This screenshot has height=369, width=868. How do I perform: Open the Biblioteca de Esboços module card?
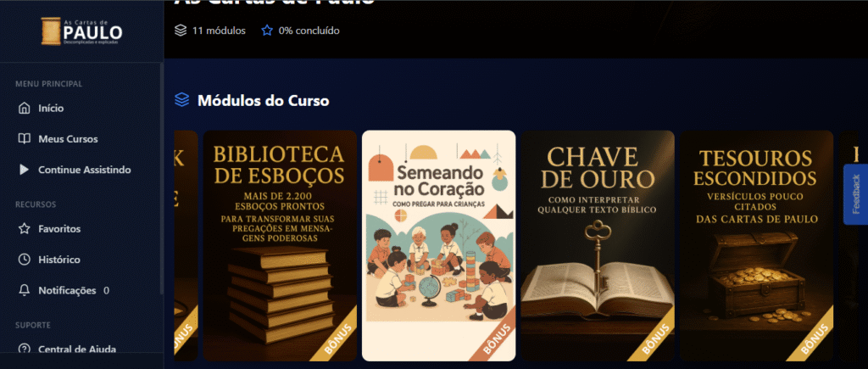coord(280,245)
